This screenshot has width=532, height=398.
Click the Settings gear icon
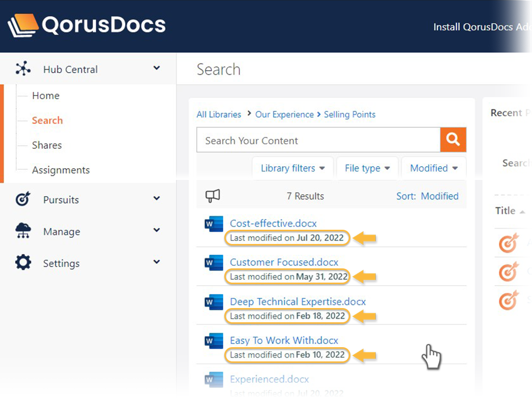(x=23, y=262)
